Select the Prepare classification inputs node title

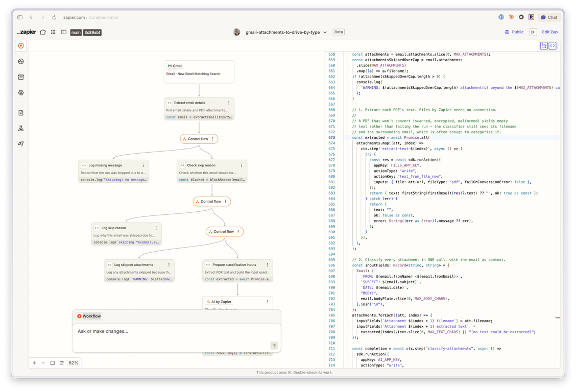point(234,264)
